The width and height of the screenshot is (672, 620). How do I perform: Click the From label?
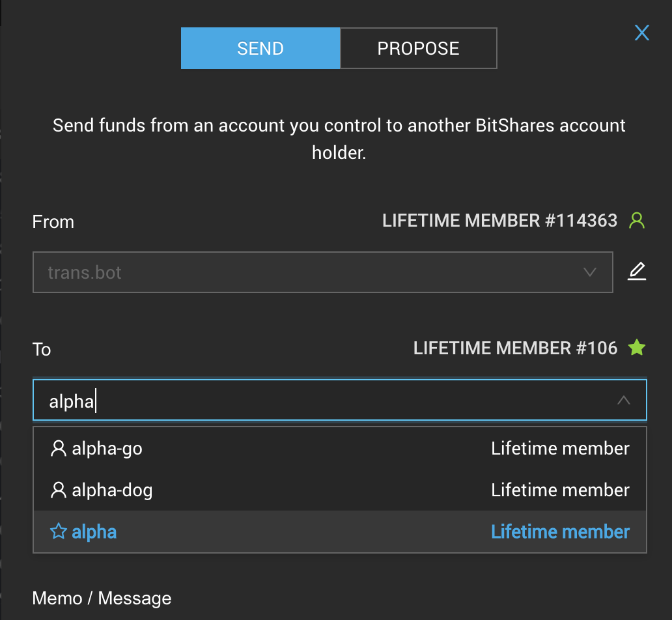click(53, 222)
